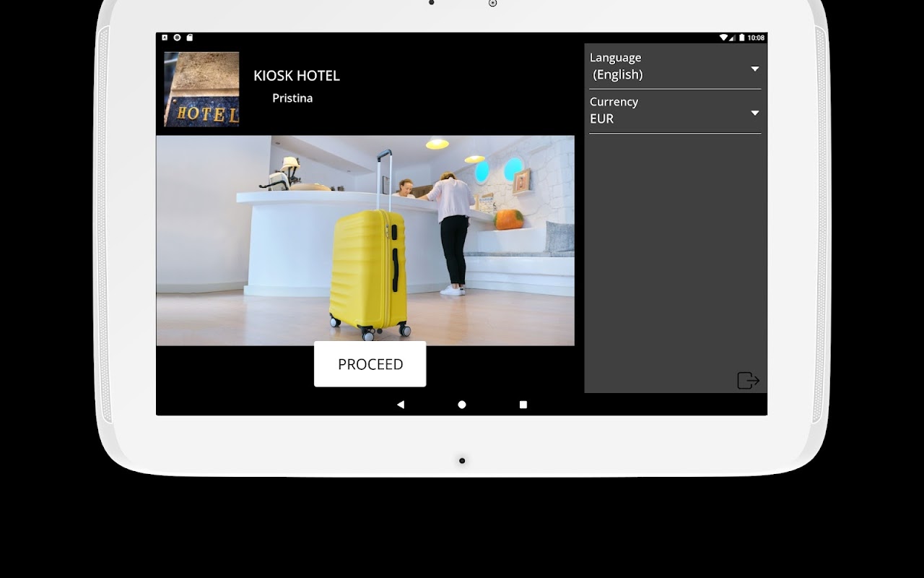This screenshot has width=924, height=578.
Task: Tap the 10:08 clock in status bar
Action: click(x=756, y=38)
